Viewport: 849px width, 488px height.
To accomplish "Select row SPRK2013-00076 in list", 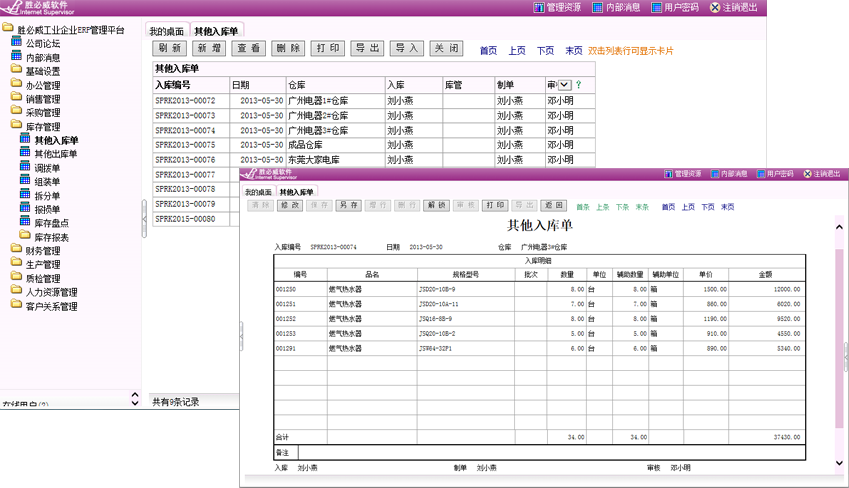I will click(x=374, y=160).
